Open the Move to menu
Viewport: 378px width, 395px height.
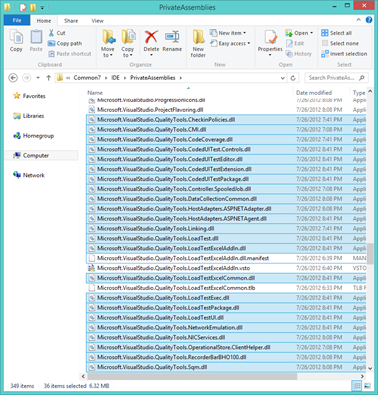(108, 43)
